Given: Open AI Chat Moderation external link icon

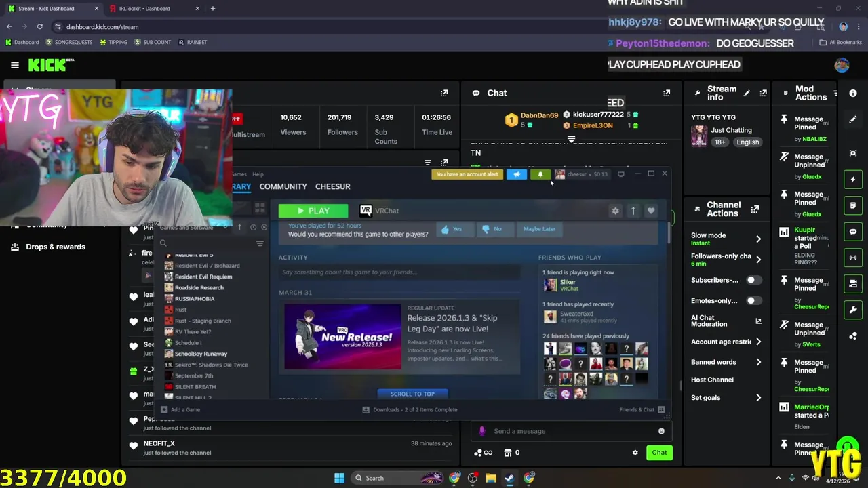Looking at the screenshot, I should tap(758, 321).
